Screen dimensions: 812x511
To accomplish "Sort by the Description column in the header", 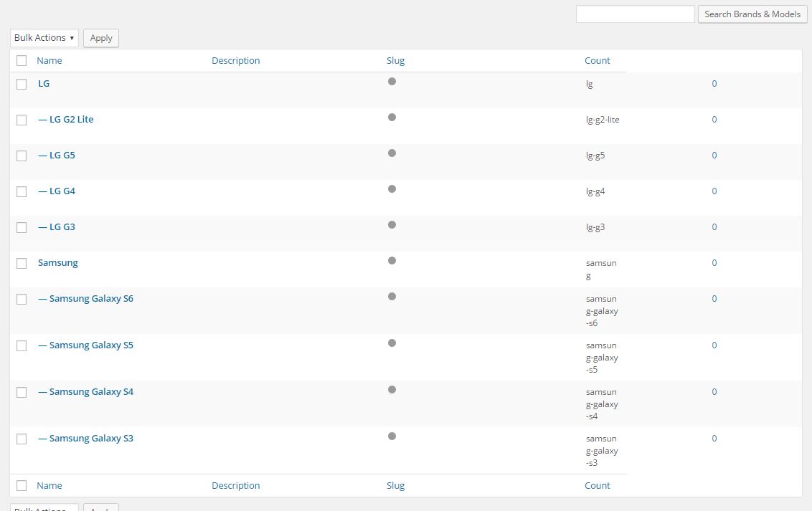I will [235, 60].
